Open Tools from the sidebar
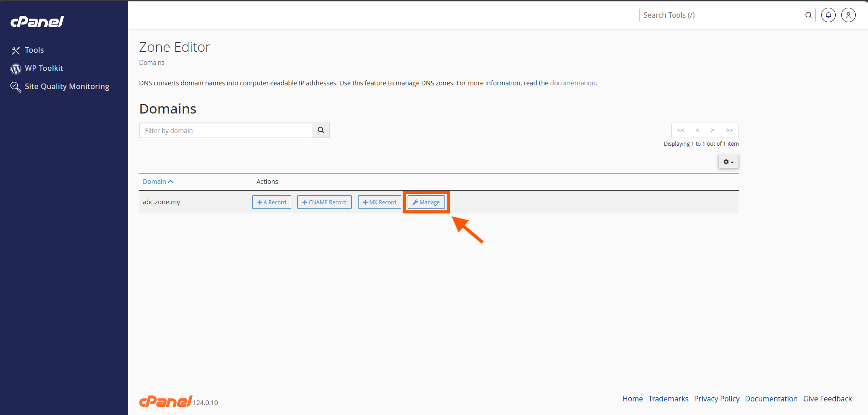Screen dimensions: 868x415 coord(34,50)
